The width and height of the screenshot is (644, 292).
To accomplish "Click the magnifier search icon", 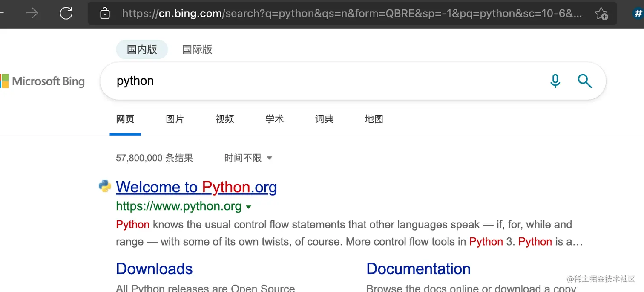I will [585, 81].
